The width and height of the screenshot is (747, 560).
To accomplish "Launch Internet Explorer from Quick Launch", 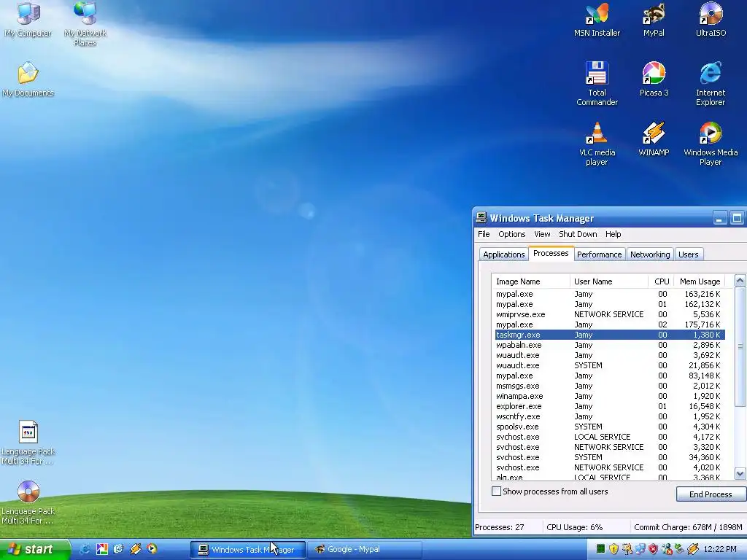I will 85,549.
